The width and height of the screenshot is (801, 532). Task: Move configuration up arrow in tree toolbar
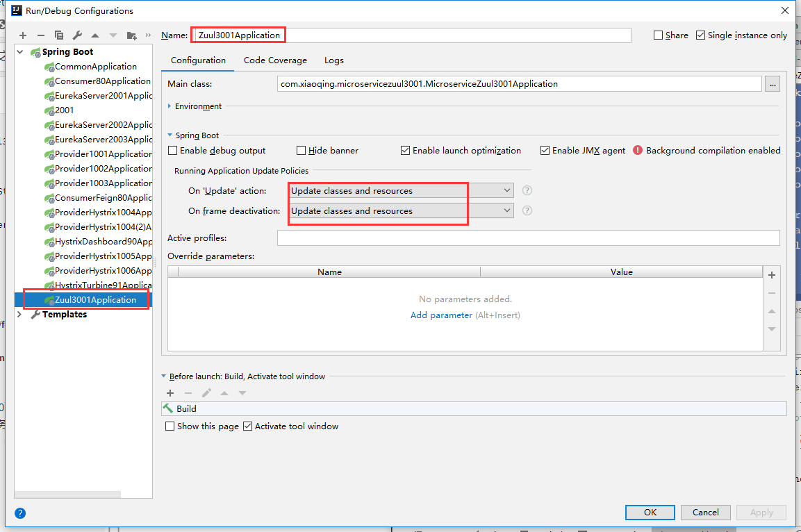pyautogui.click(x=95, y=35)
